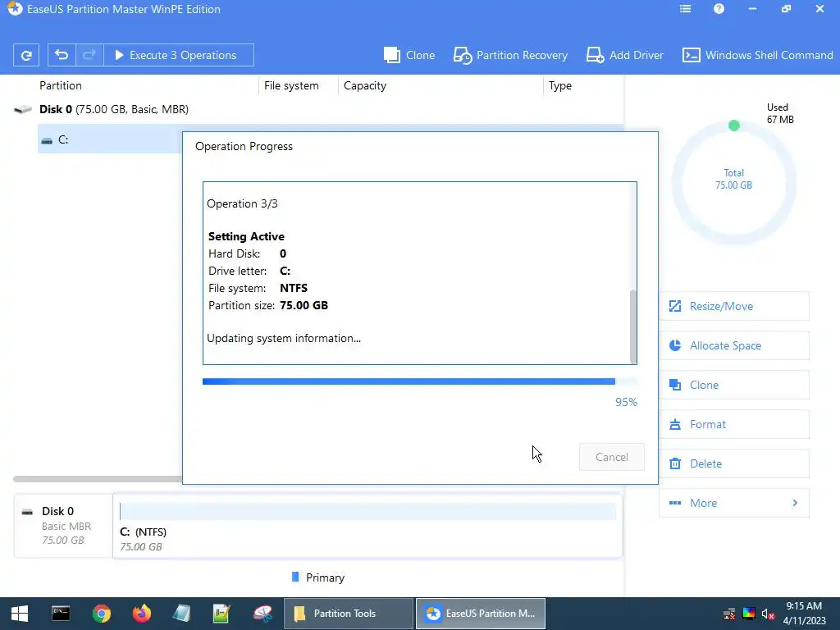Viewport: 840px width, 630px height.
Task: Click the 95% progress percentage
Action: (x=626, y=402)
